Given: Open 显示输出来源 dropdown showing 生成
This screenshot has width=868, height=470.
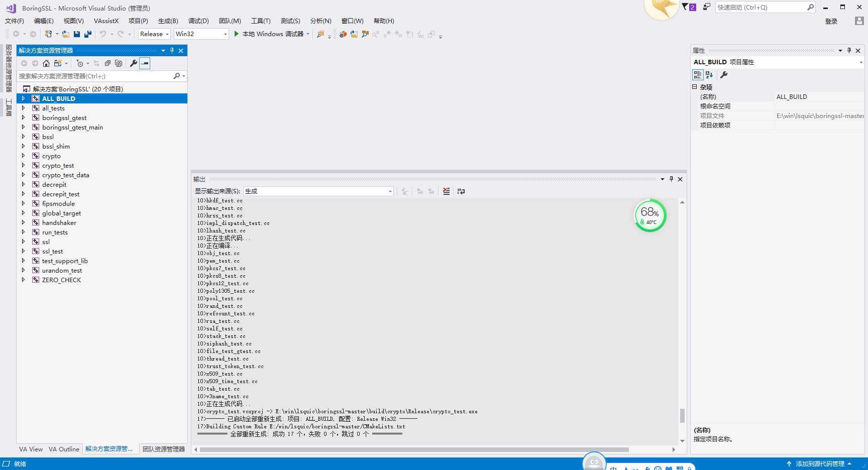Looking at the screenshot, I should pos(318,191).
